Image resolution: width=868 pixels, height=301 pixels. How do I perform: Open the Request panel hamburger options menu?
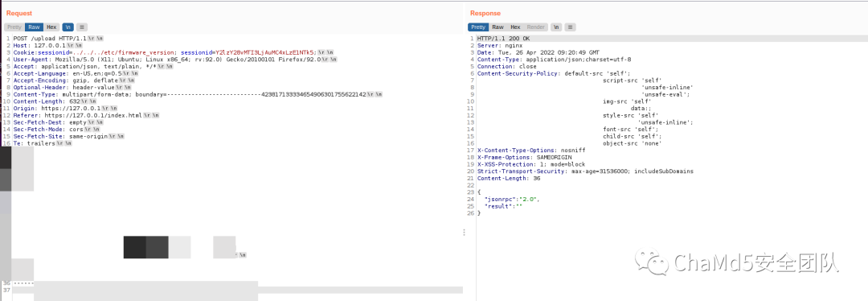81,27
